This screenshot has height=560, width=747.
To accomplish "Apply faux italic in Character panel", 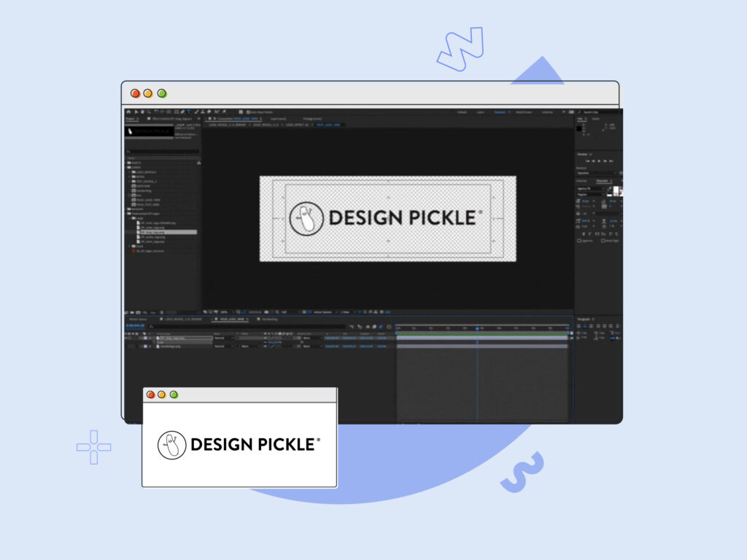I will tap(590, 234).
